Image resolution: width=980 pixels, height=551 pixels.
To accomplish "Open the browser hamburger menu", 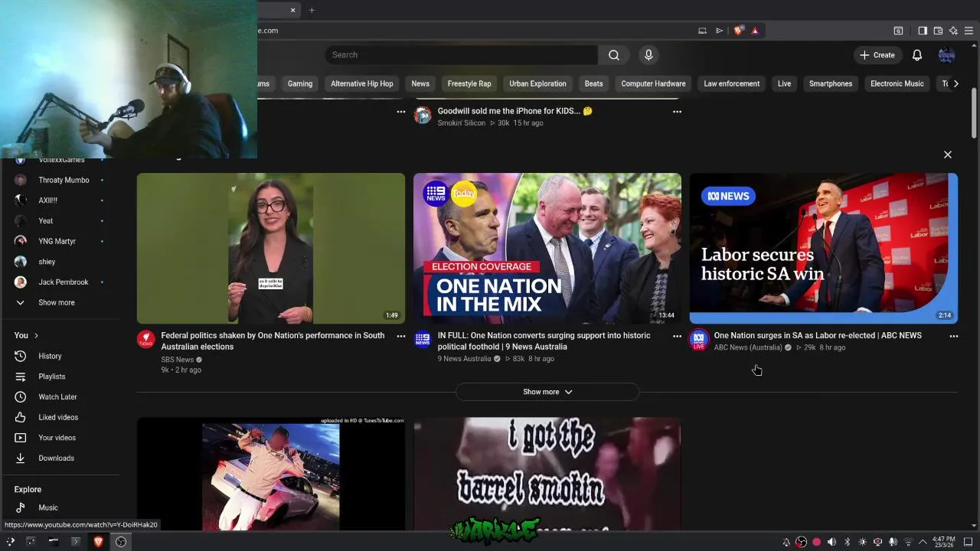I will click(969, 31).
